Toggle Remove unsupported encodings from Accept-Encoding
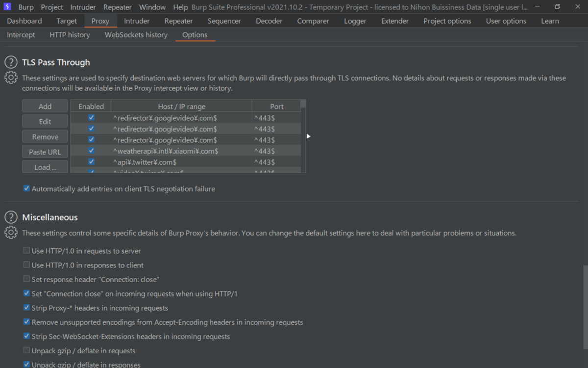Viewport: 588px width, 368px height. coord(163,322)
